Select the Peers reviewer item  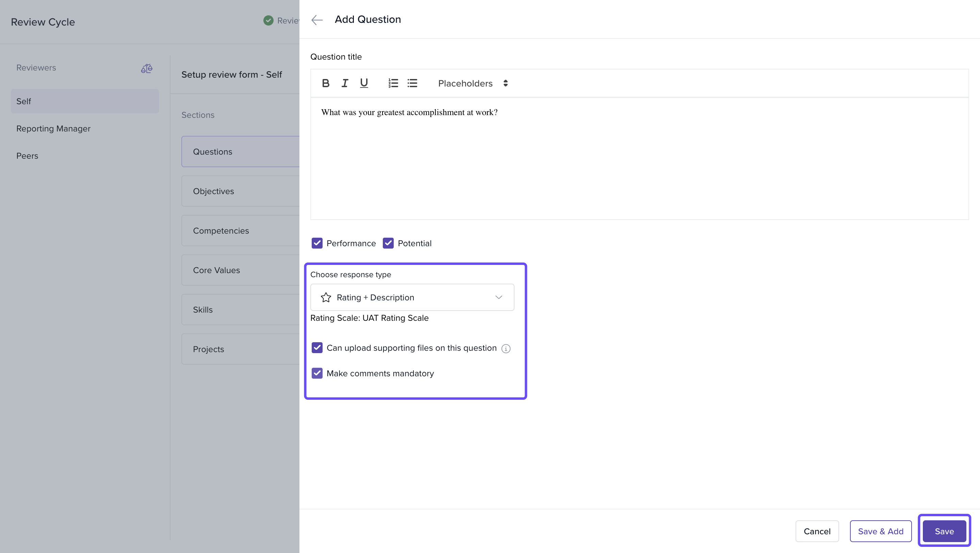pyautogui.click(x=27, y=156)
